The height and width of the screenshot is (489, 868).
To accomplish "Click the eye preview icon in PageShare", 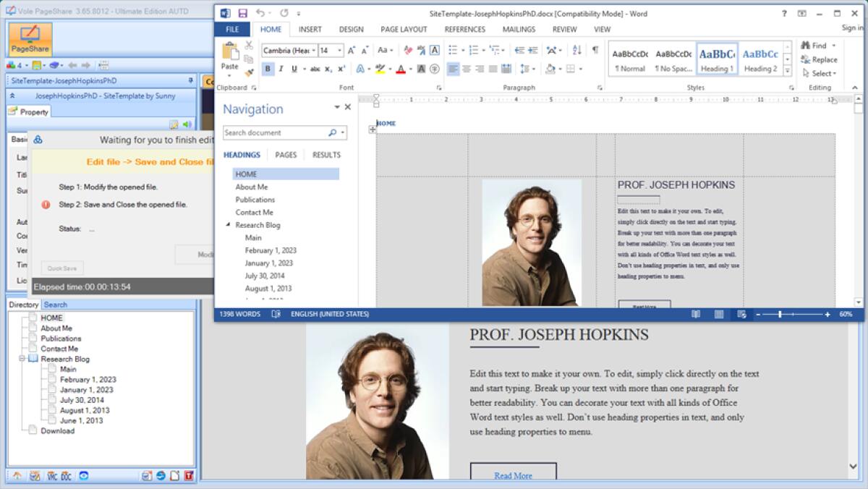I will [x=83, y=476].
